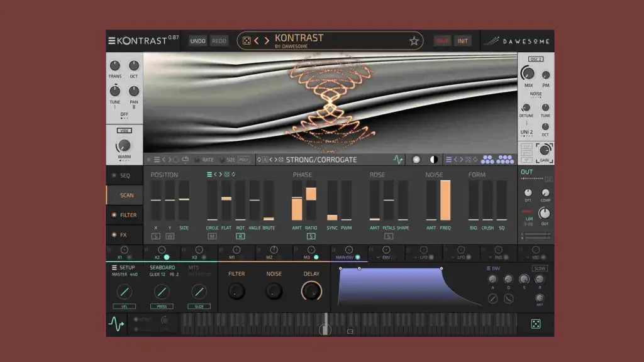Click the Noise FREQ slider
This screenshot has height=362, width=644.
[x=445, y=200]
